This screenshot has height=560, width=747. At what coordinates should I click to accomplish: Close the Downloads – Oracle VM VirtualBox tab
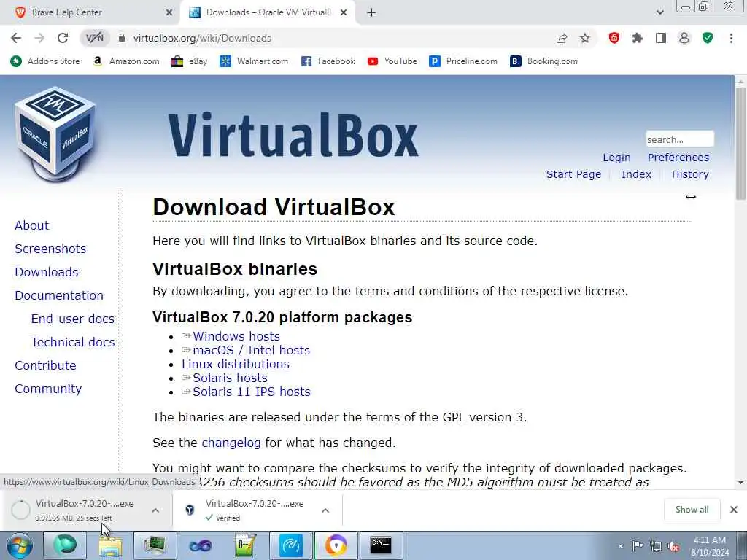coord(344,13)
